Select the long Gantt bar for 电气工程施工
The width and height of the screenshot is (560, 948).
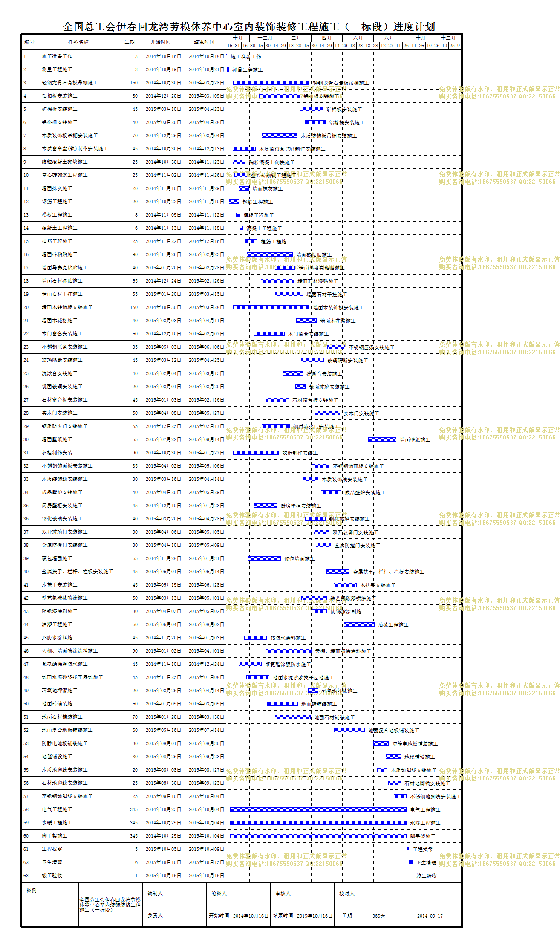point(318,809)
